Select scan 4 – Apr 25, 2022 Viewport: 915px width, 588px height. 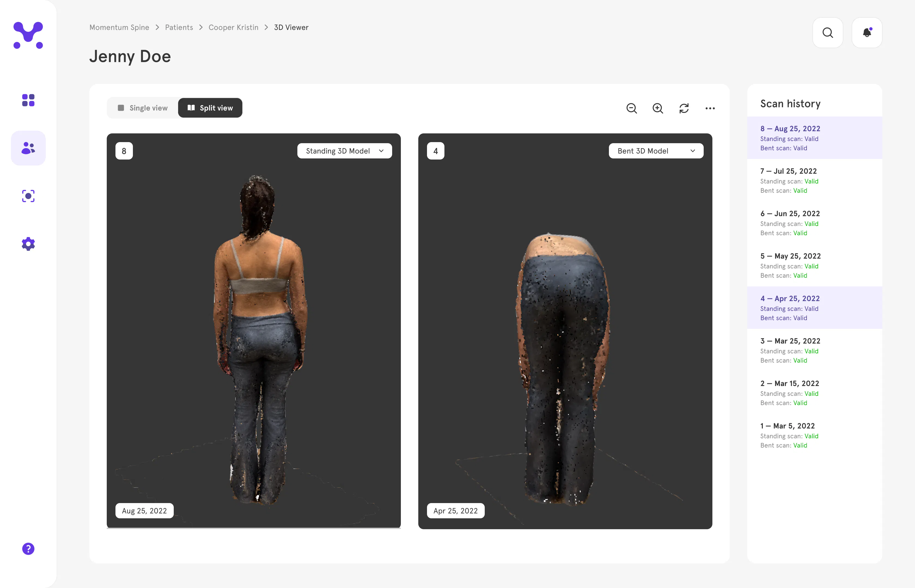(x=815, y=308)
